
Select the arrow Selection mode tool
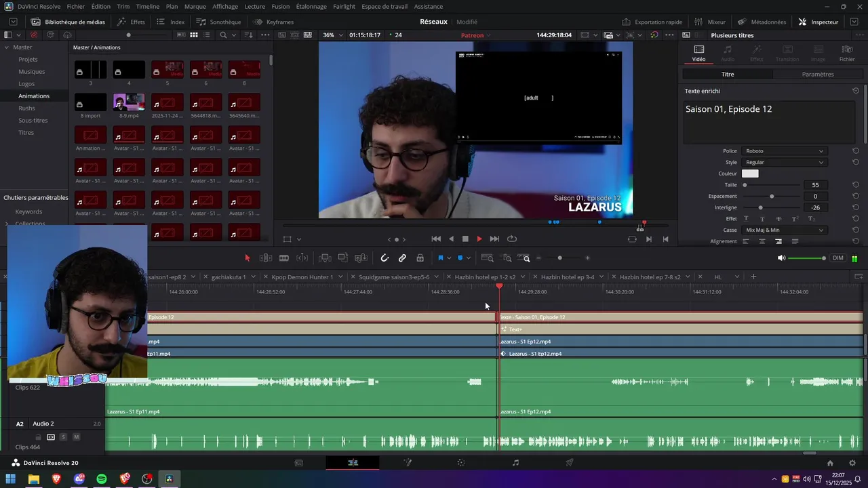pyautogui.click(x=247, y=258)
